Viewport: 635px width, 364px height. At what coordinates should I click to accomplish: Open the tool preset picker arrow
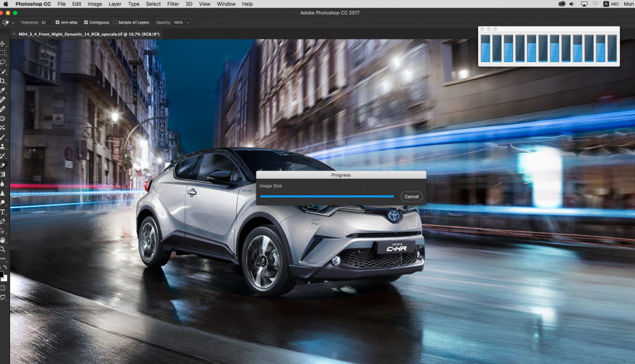(13, 23)
